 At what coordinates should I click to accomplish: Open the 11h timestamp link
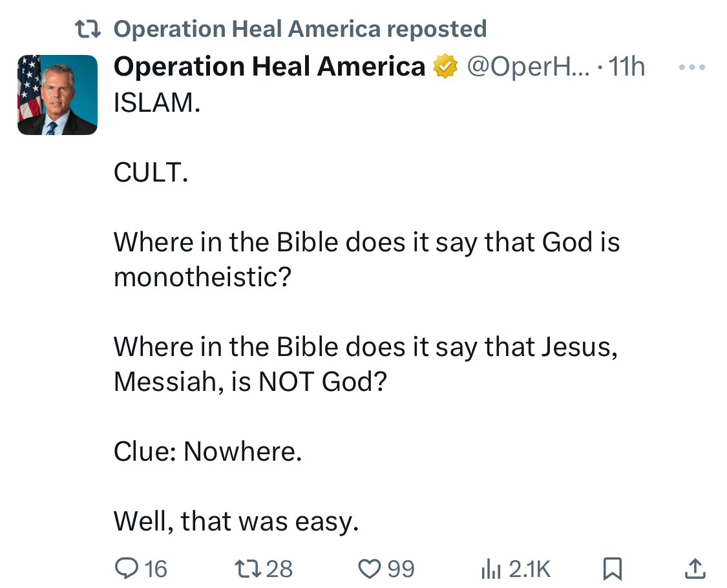pos(627,67)
